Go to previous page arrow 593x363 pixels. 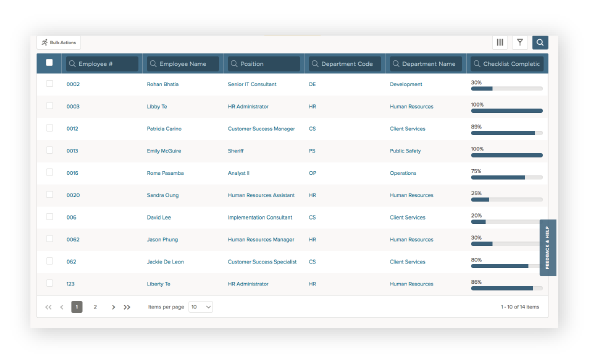(62, 307)
